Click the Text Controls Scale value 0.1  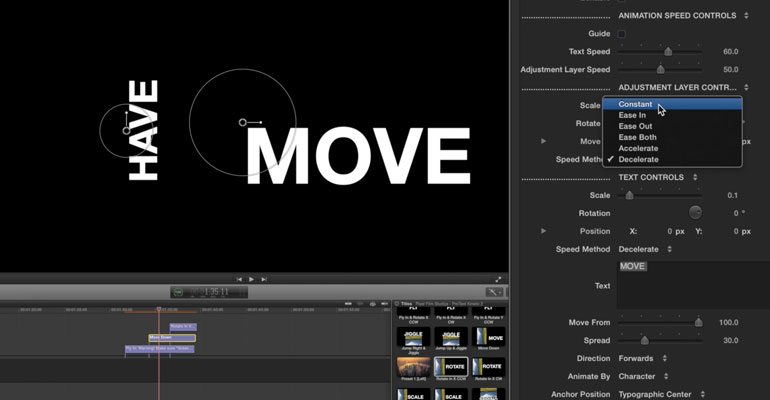[732, 195]
